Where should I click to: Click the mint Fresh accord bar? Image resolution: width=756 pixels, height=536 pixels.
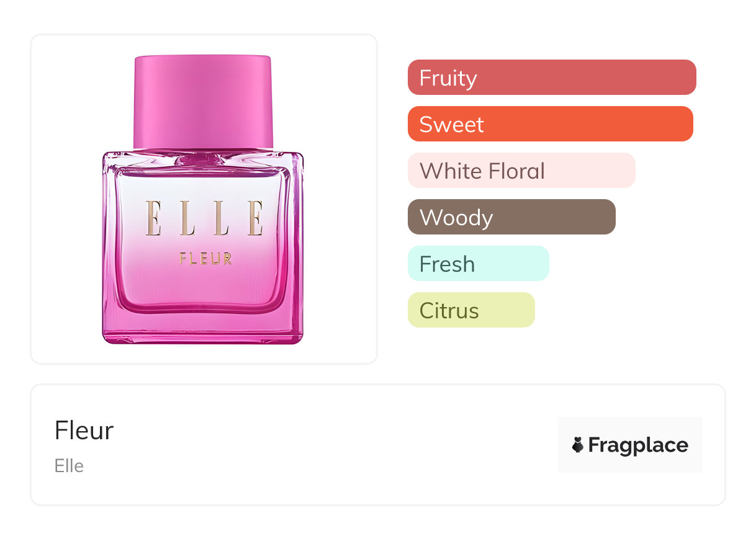click(x=478, y=264)
